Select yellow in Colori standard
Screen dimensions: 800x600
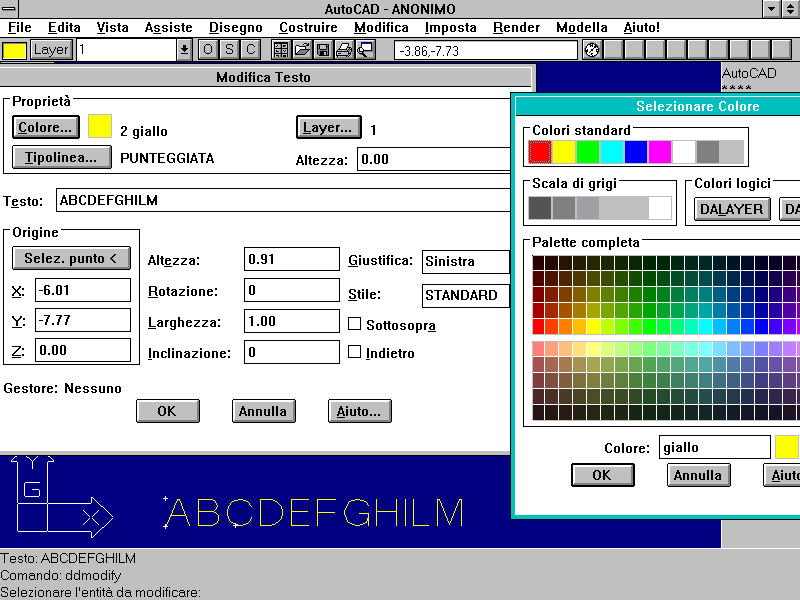(564, 152)
